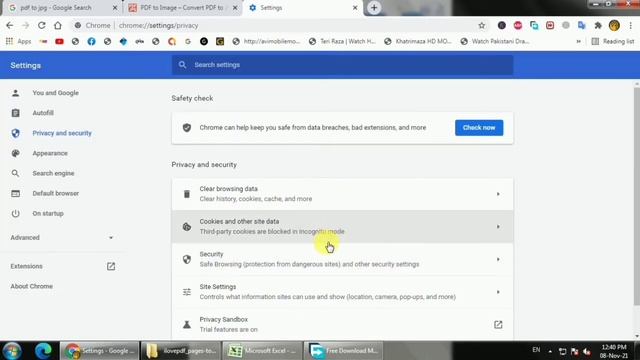The image size is (640, 360).
Task: Open 'Clear browsing data' row
Action: 342,194
